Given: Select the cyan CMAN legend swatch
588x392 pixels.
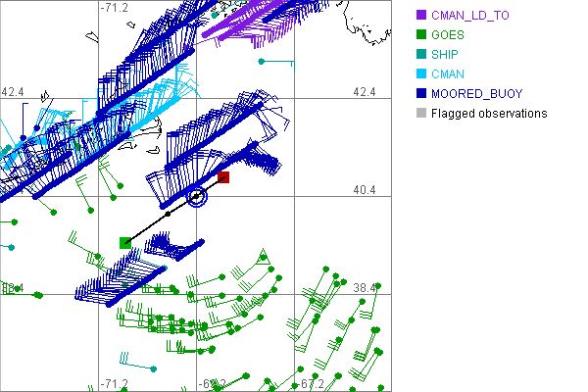Looking at the screenshot, I should click(x=420, y=74).
